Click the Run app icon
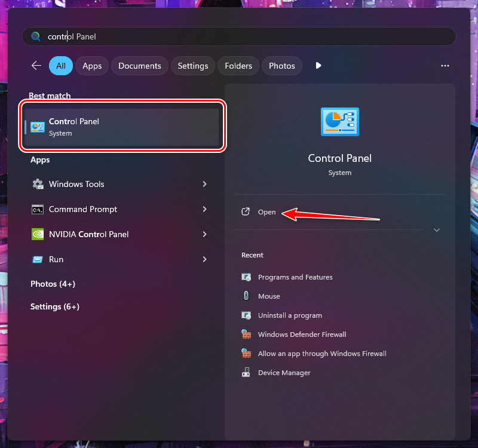This screenshot has height=448, width=478. click(x=38, y=260)
